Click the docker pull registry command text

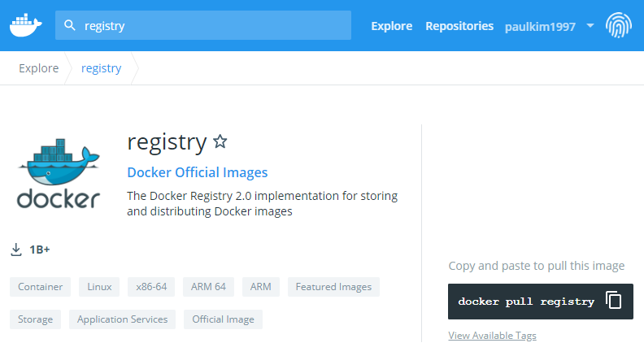526,302
